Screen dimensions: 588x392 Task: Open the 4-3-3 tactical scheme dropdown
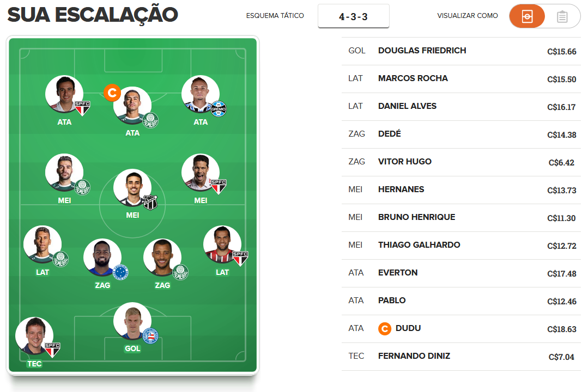click(x=353, y=16)
